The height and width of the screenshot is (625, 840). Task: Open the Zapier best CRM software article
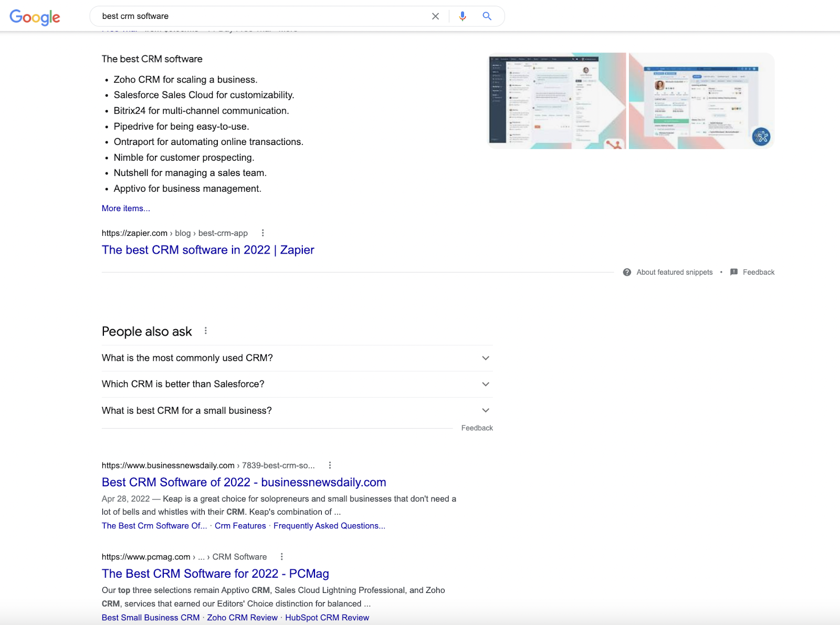pyautogui.click(x=207, y=250)
